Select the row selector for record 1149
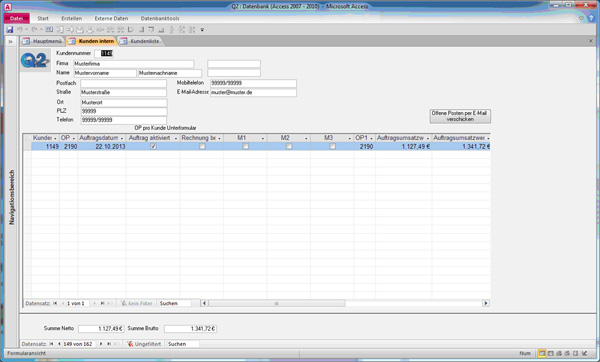This screenshot has height=362, width=600. 27,146
